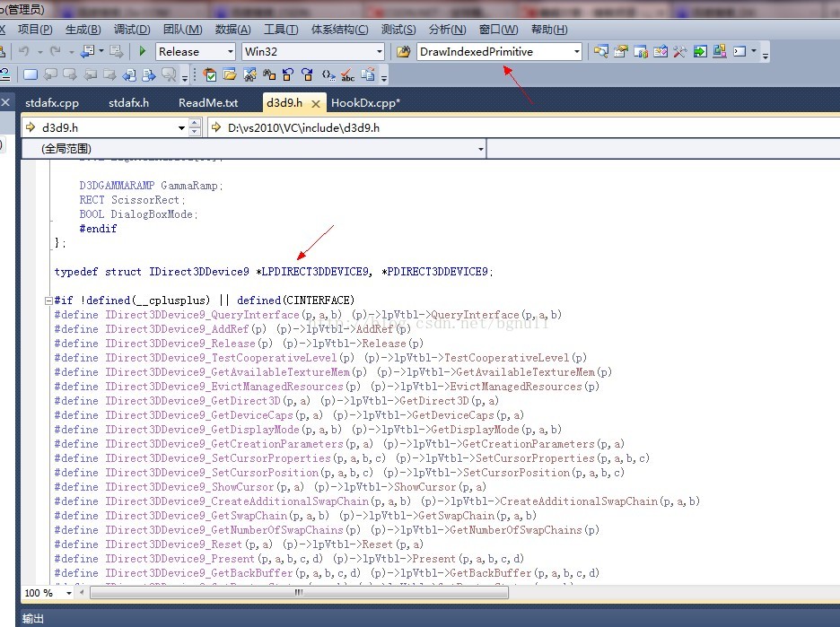
Task: Open the redo history dropdown arrow
Action: (71, 52)
